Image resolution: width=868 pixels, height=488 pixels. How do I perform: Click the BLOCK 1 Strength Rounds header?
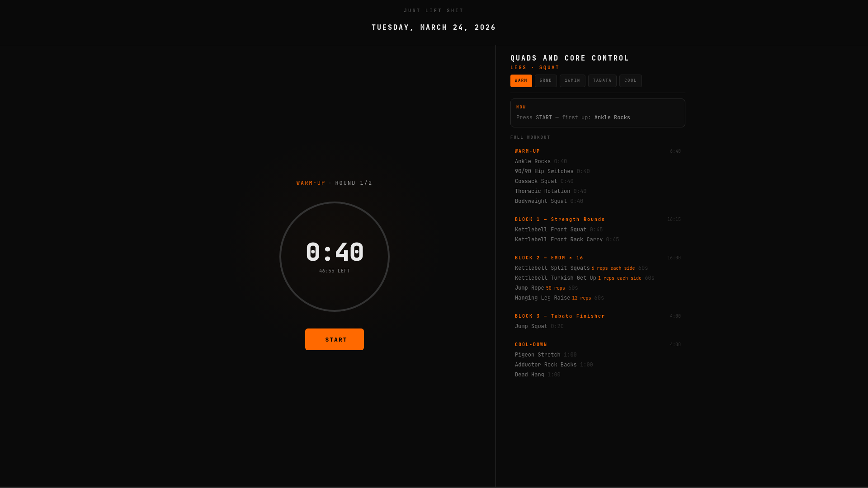(x=560, y=220)
